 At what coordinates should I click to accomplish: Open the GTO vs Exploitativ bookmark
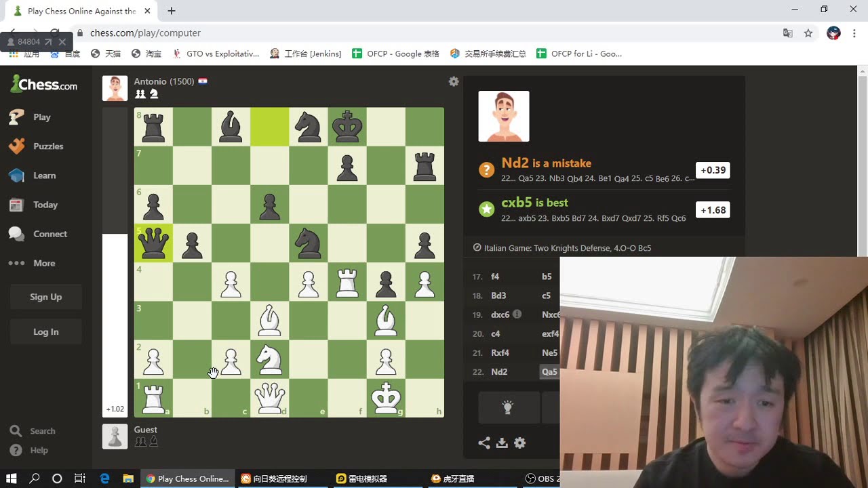[216, 54]
